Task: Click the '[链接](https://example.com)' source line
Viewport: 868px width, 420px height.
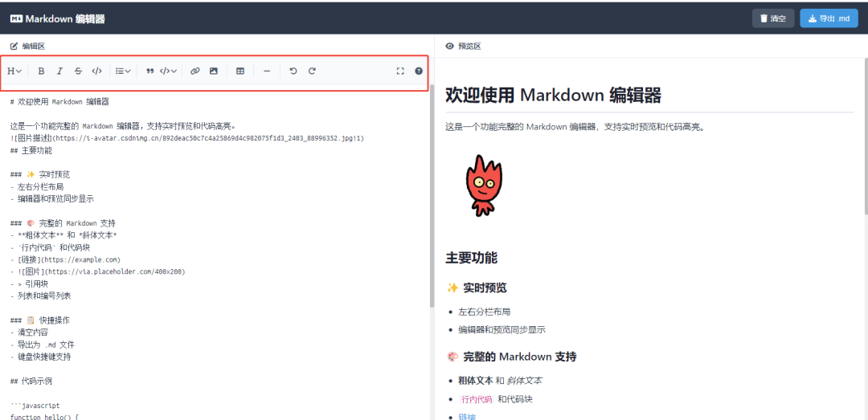Action: 65,259
